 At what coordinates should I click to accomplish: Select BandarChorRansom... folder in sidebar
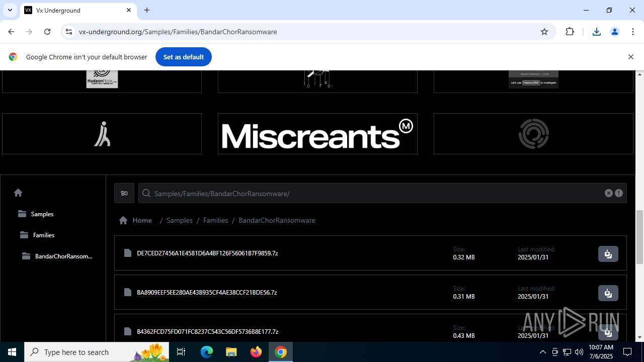tap(57, 256)
